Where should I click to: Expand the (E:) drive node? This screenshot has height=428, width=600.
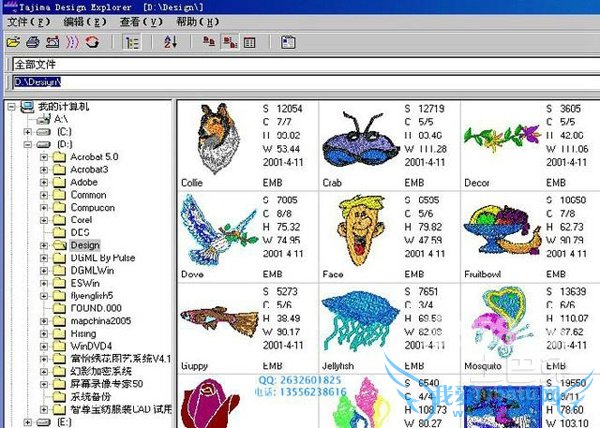[x=27, y=422]
